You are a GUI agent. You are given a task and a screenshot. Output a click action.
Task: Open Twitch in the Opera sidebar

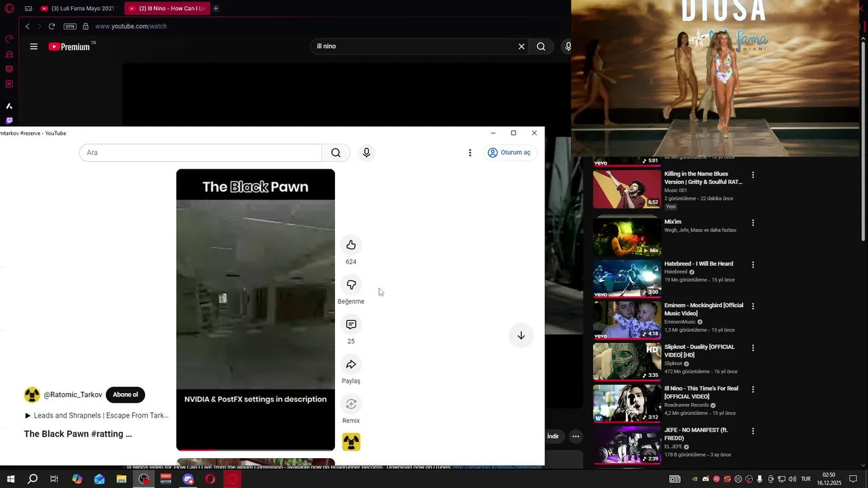[x=9, y=121]
